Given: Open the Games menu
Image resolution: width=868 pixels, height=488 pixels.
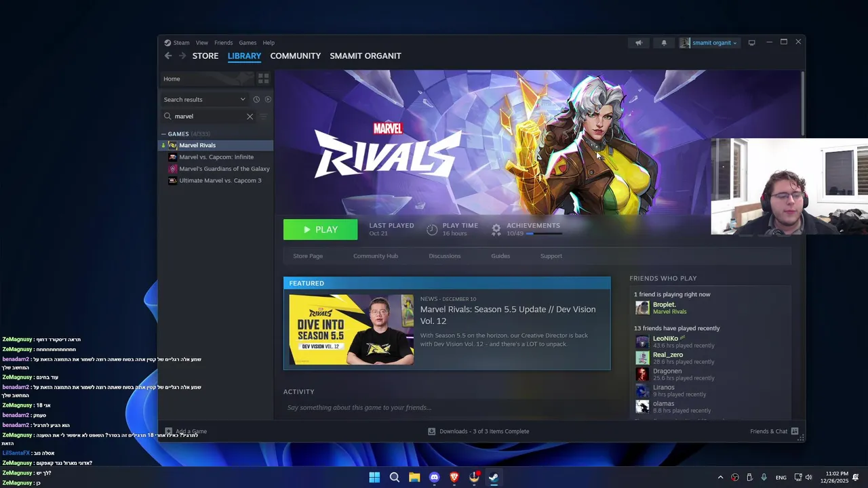Looking at the screenshot, I should 248,43.
